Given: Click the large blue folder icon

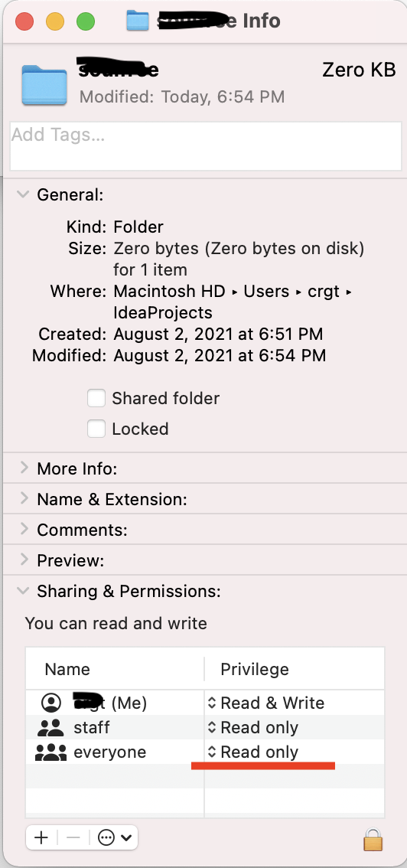Looking at the screenshot, I should coord(44,85).
